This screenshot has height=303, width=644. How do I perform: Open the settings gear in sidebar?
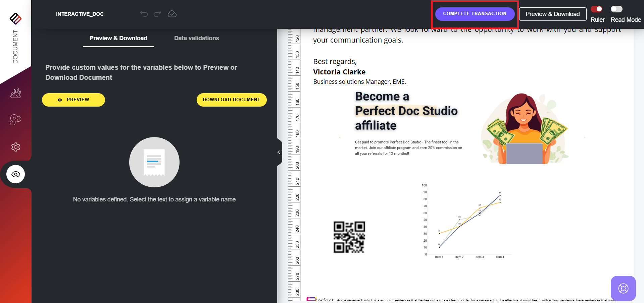[x=15, y=147]
